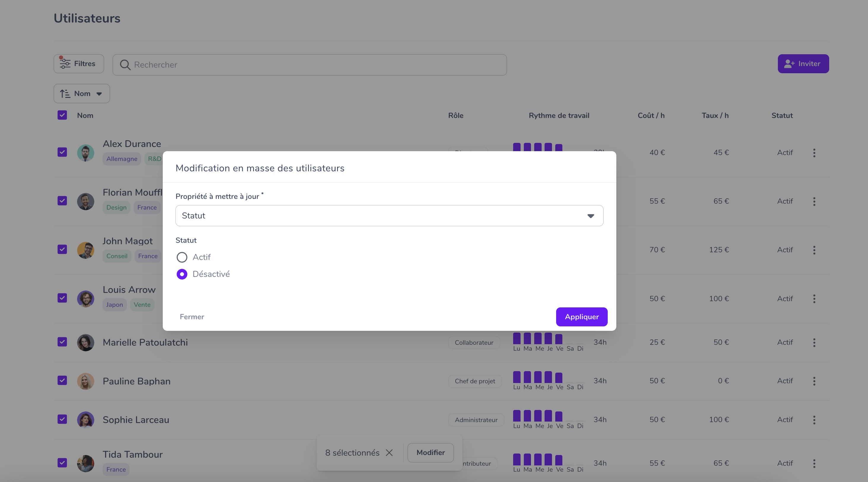Toggle the select-all checkbox in header
The height and width of the screenshot is (482, 868).
click(x=62, y=115)
